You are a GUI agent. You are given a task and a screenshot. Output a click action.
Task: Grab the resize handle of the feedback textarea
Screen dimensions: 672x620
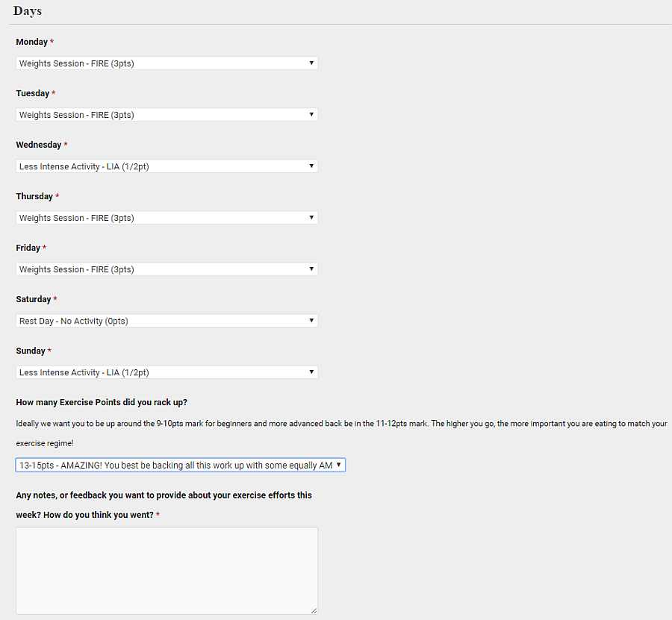(x=314, y=610)
